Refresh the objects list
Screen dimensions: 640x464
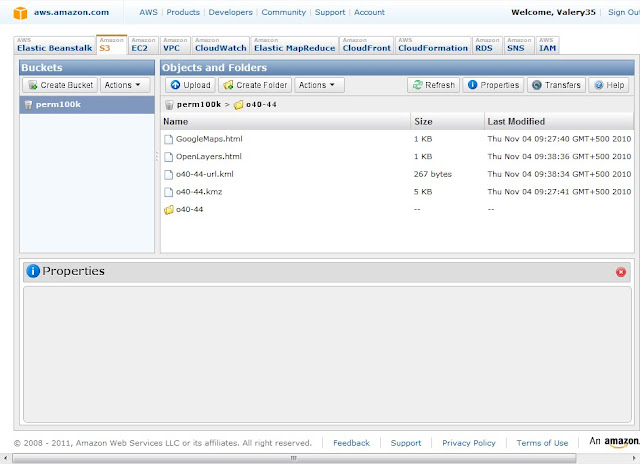point(433,85)
